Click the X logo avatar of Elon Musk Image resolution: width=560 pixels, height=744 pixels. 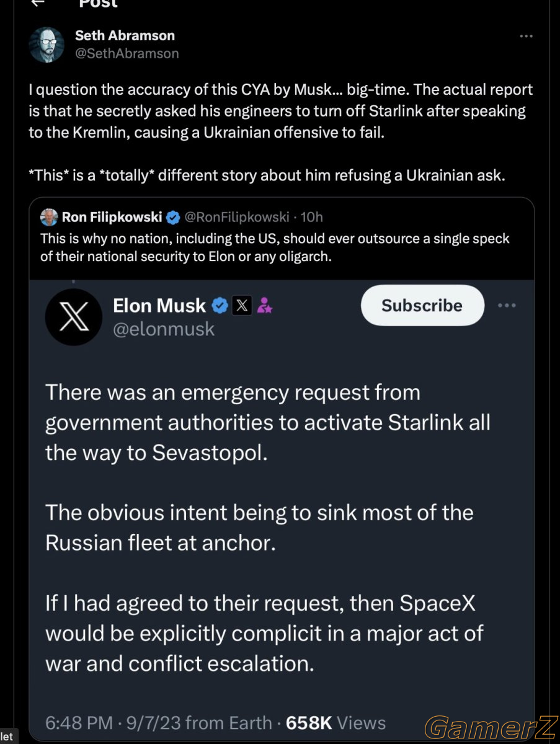[74, 317]
